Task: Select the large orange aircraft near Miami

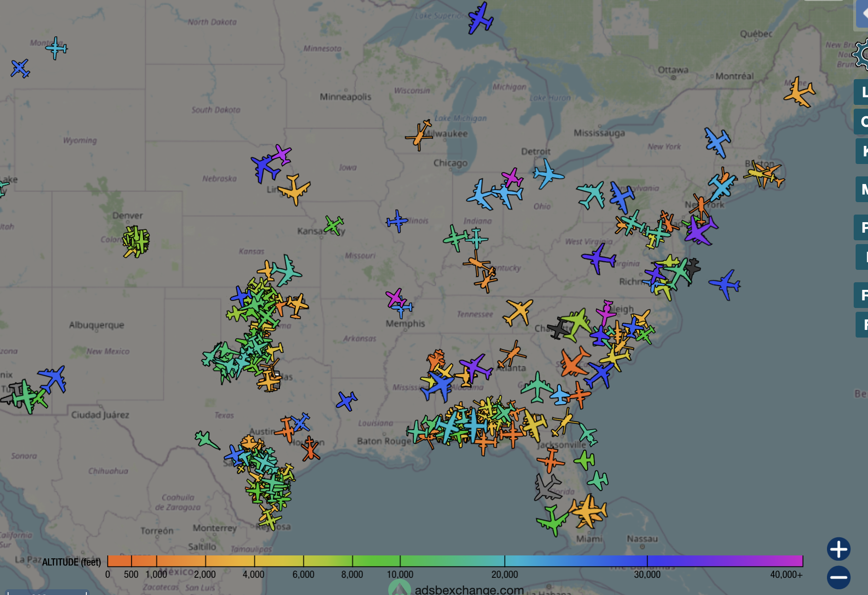Action: (x=588, y=511)
